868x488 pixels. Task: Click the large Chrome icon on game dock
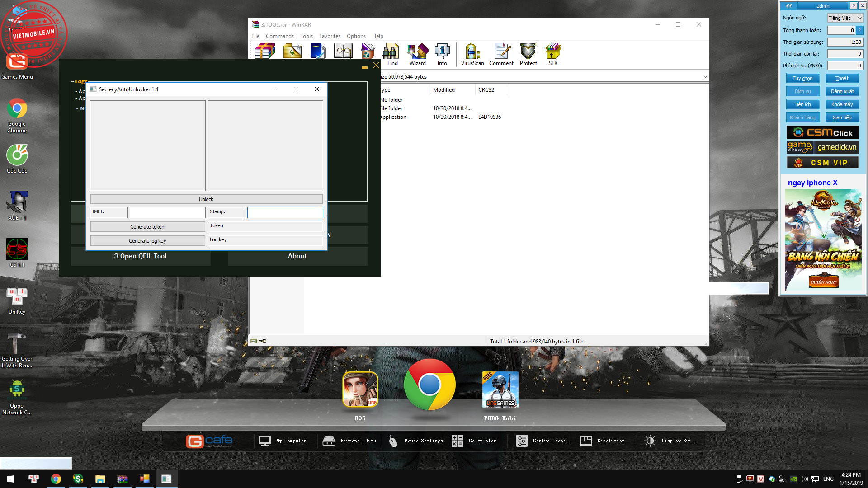429,385
